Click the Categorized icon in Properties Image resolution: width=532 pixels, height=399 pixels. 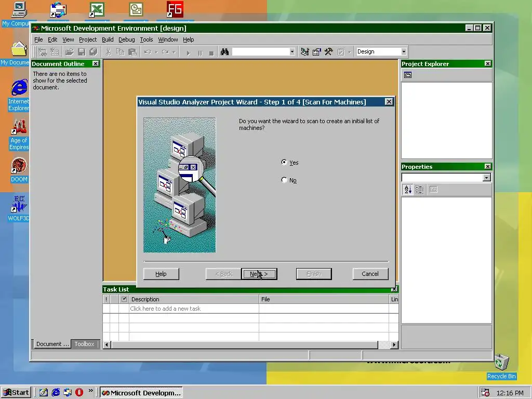[x=419, y=189]
